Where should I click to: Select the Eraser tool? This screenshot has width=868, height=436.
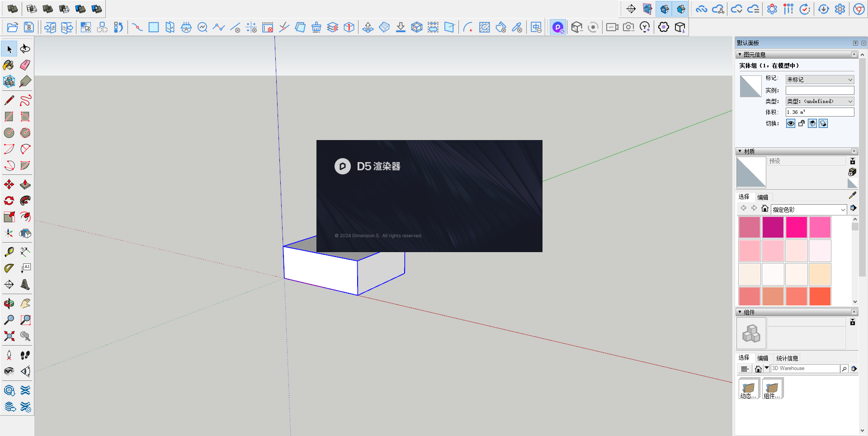click(x=25, y=65)
